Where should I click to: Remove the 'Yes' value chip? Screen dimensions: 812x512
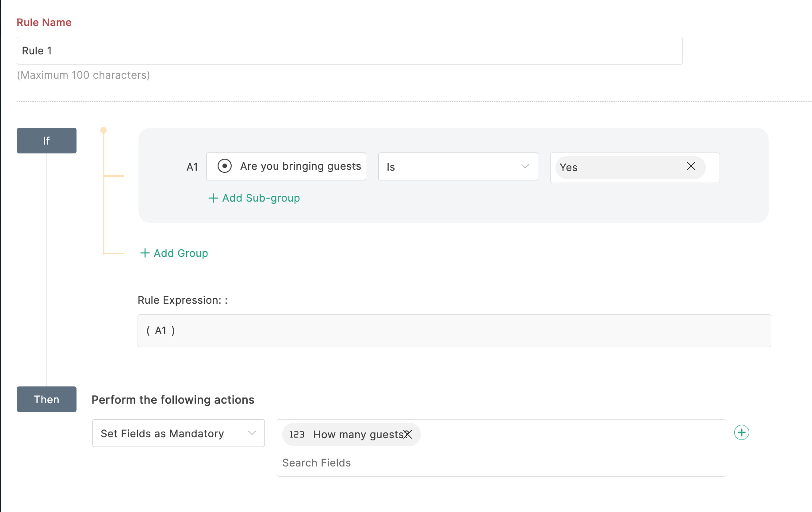point(691,166)
